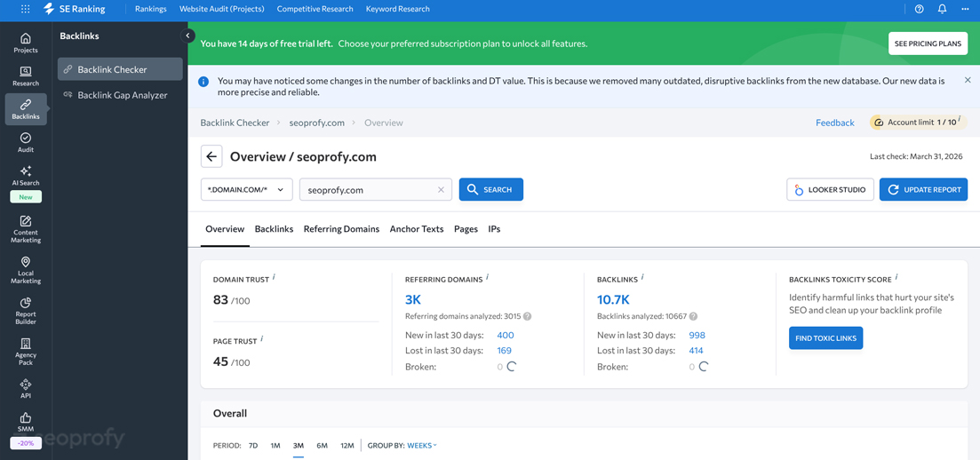The image size is (980, 460).
Task: Click the Update Report button
Action: coord(923,189)
